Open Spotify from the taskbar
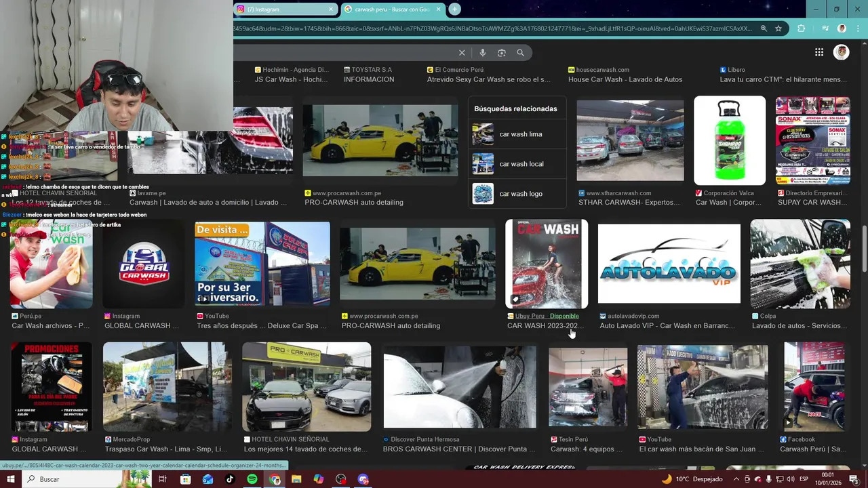868x488 pixels. click(x=252, y=479)
